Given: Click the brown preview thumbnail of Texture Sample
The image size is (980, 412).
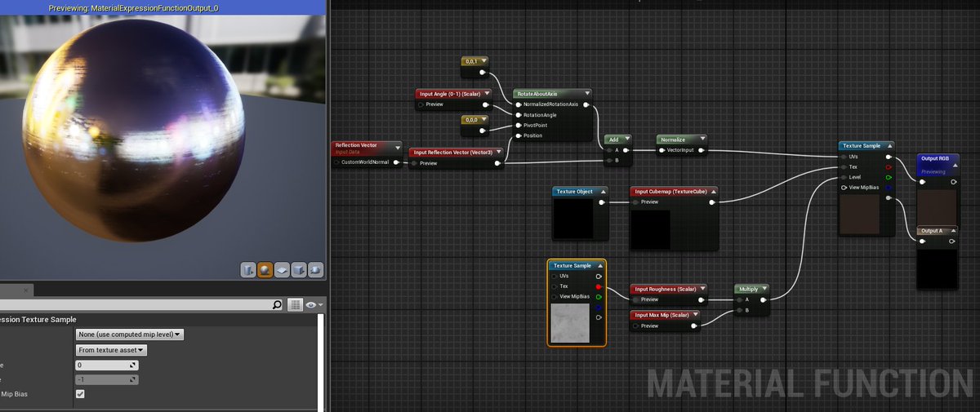Looking at the screenshot, I should (x=861, y=214).
